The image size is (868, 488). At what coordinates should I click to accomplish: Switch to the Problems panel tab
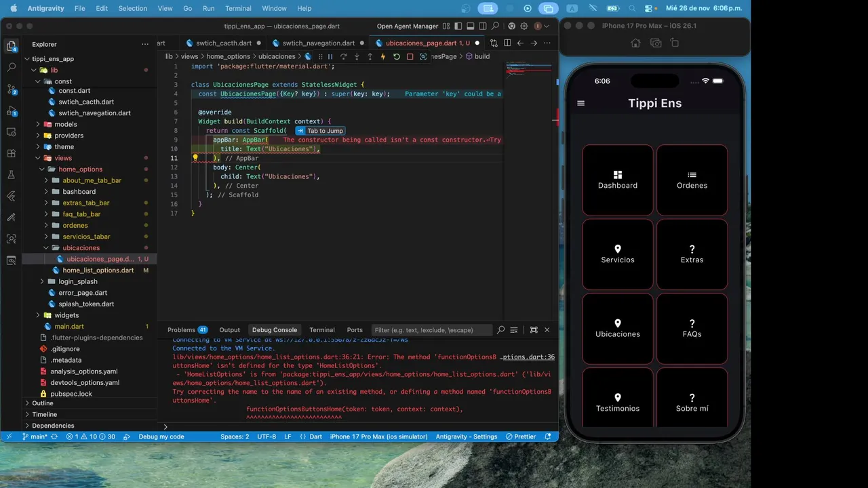188,330
